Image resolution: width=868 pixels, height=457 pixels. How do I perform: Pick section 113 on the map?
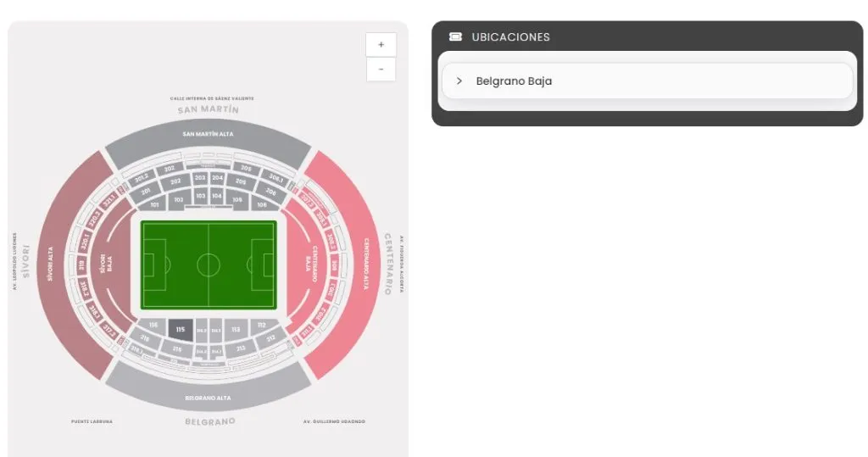click(236, 329)
